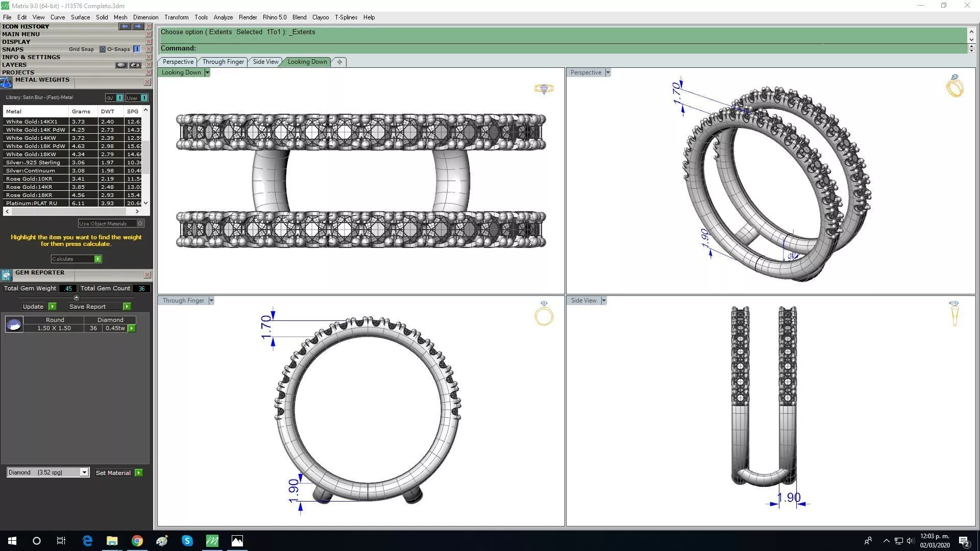Screen dimensions: 980x551
Task: Click the Icon History forward arrow
Action: [138, 26]
